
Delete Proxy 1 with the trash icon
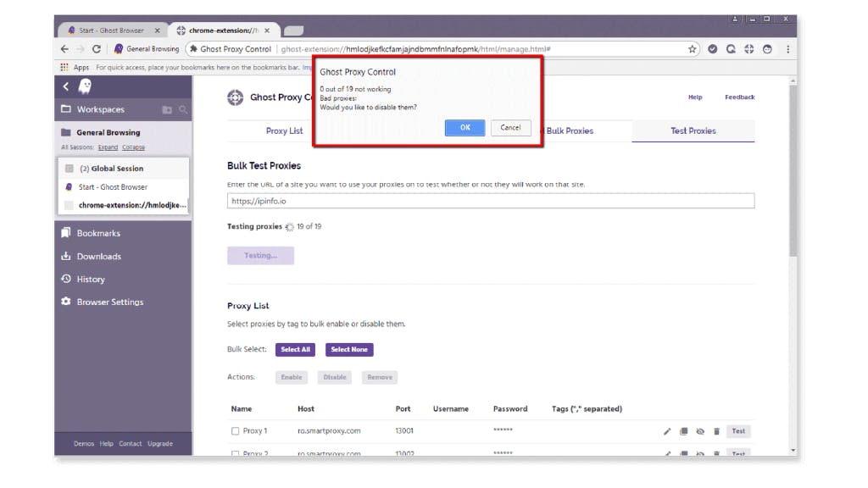point(716,431)
